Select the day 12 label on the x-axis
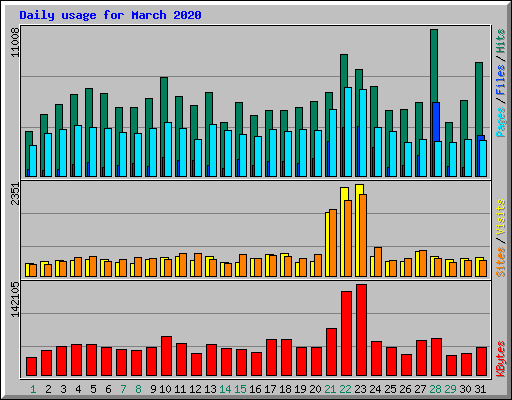Screen dimensions: 512x400 [x=195, y=389]
